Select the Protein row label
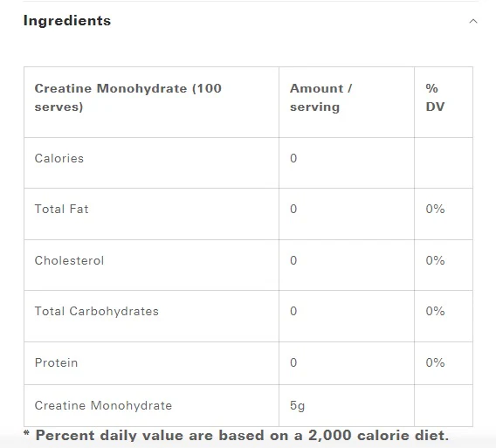The image size is (496, 448). 56,362
